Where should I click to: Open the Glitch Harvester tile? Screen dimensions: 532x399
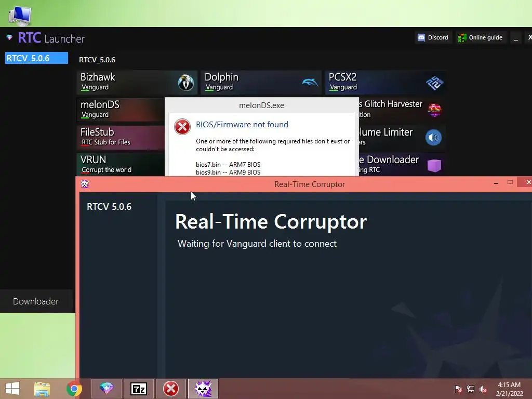point(402,110)
